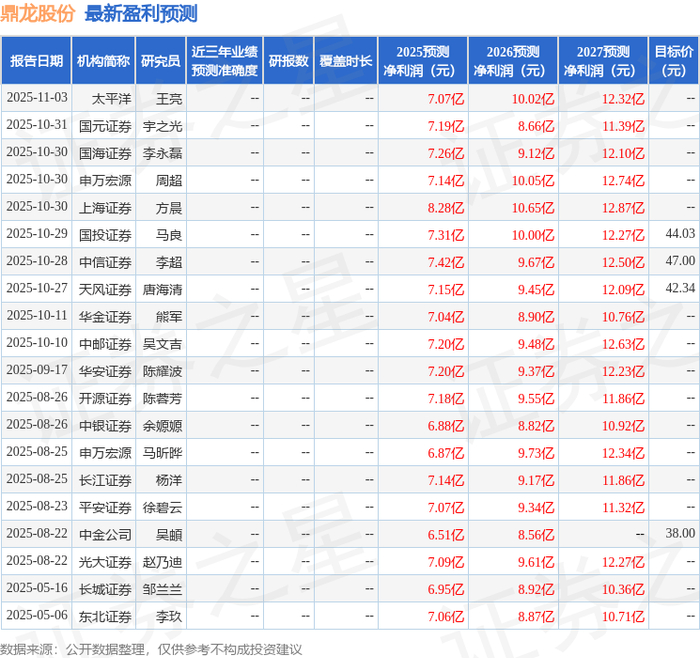Click date 2025-05-16

point(37,587)
